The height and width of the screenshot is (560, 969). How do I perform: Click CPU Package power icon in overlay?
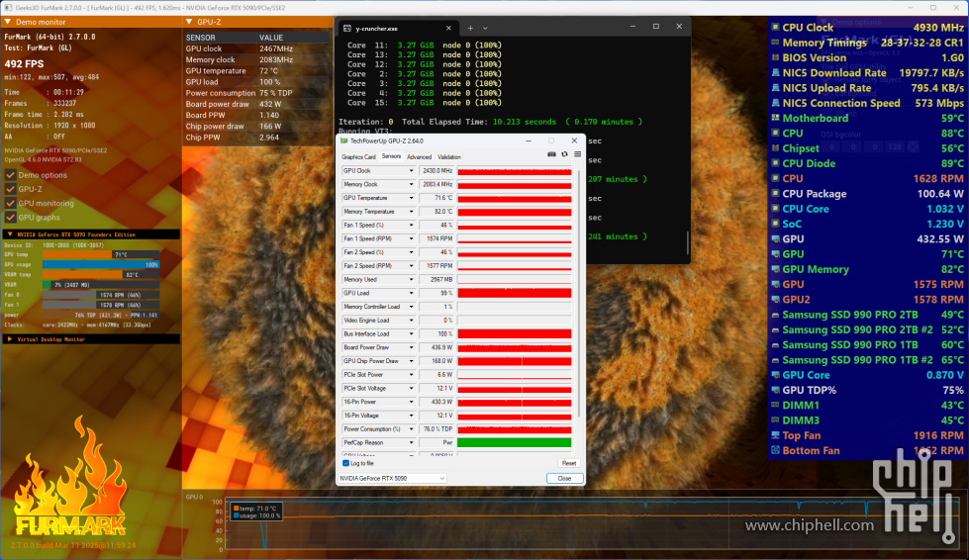coord(775,194)
